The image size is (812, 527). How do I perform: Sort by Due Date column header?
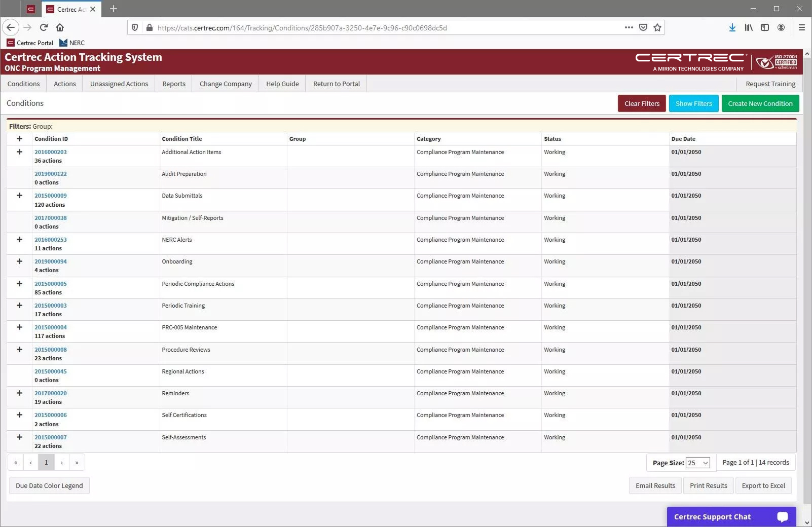pos(683,139)
